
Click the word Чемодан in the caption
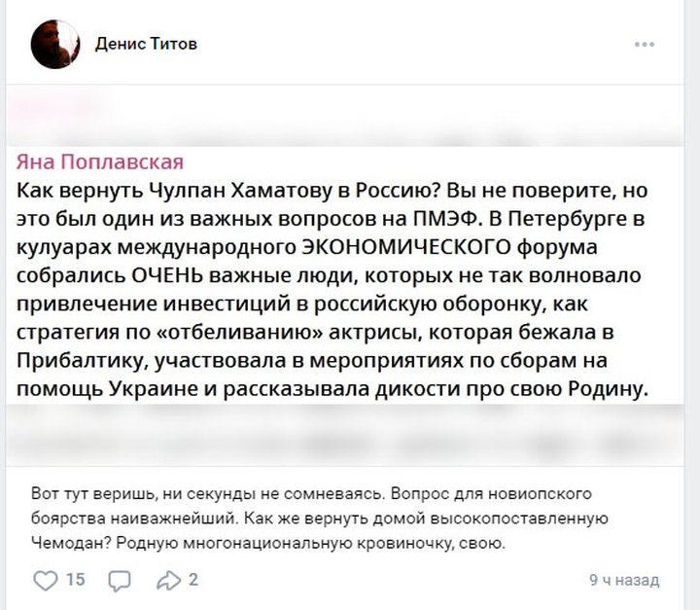(x=71, y=543)
